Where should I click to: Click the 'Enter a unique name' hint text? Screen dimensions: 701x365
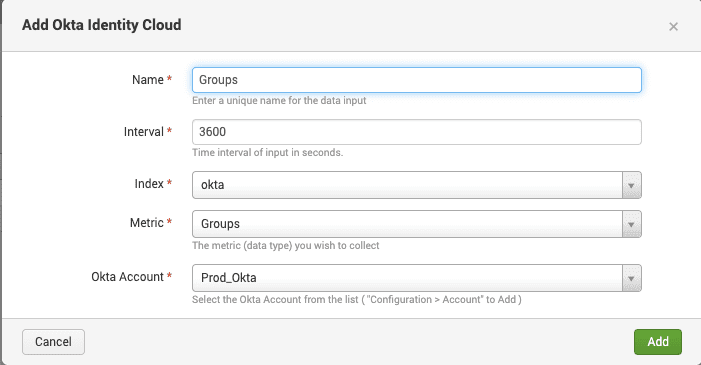(x=279, y=101)
